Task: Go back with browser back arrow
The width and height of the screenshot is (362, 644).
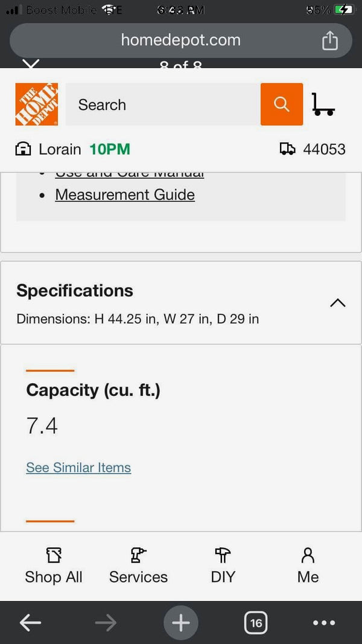Action: [x=30, y=623]
